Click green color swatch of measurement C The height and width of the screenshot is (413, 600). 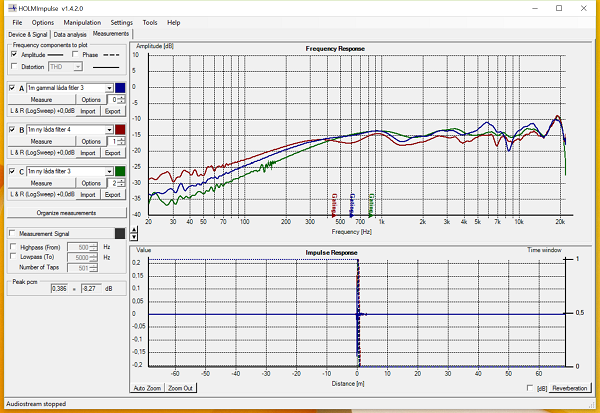pos(120,171)
